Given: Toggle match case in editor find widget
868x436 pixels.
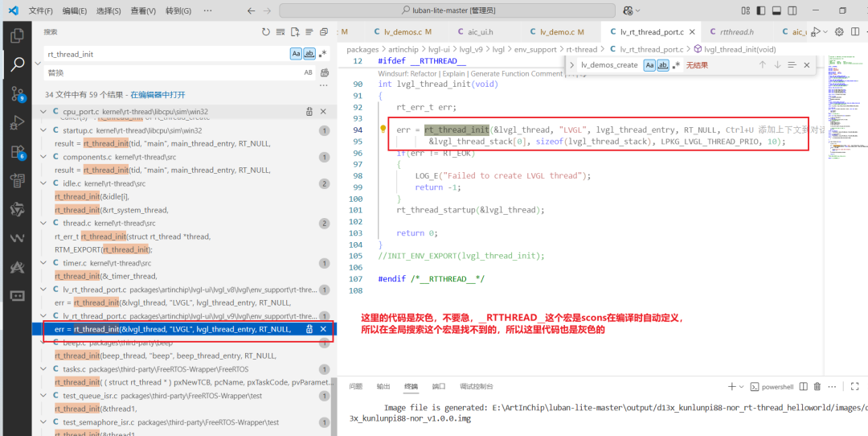Looking at the screenshot, I should coord(649,65).
